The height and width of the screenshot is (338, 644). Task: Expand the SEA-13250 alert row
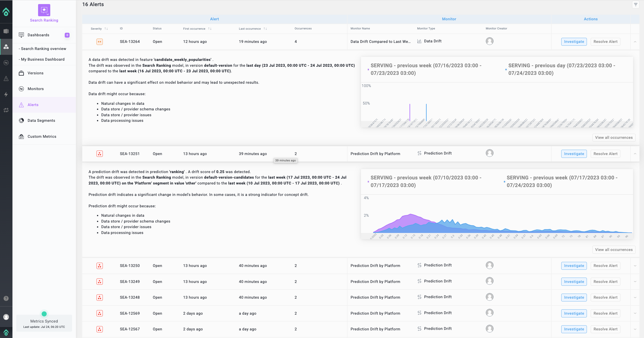(x=635, y=266)
